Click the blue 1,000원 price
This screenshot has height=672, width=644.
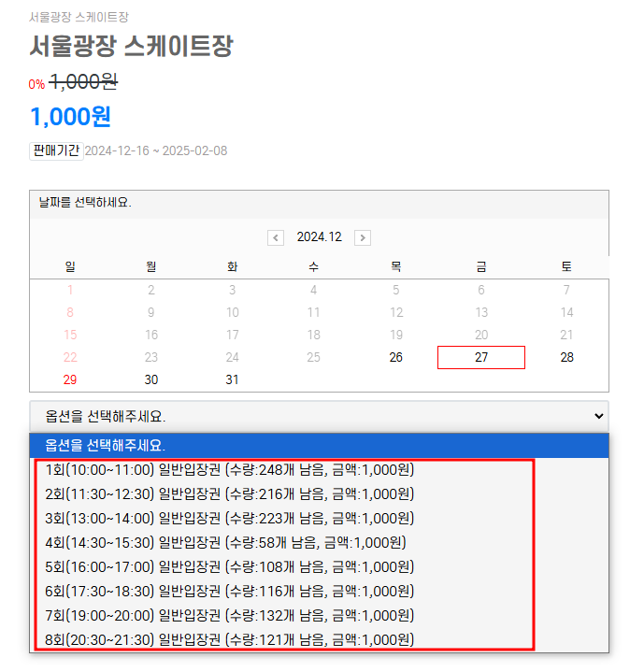tap(71, 117)
